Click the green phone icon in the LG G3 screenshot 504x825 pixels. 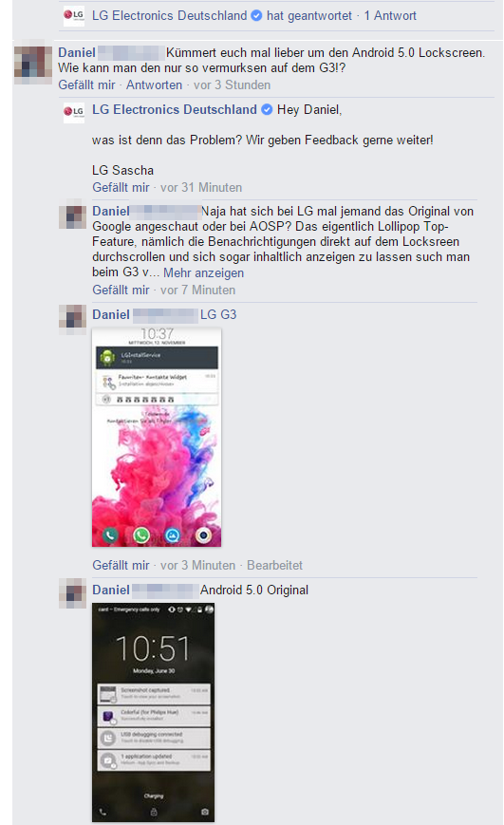[x=110, y=535]
